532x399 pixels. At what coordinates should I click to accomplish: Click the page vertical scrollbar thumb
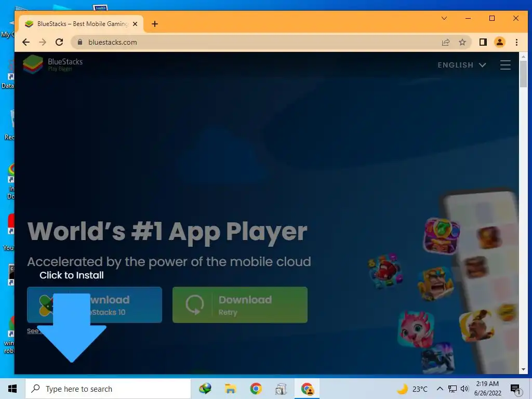[x=523, y=74]
